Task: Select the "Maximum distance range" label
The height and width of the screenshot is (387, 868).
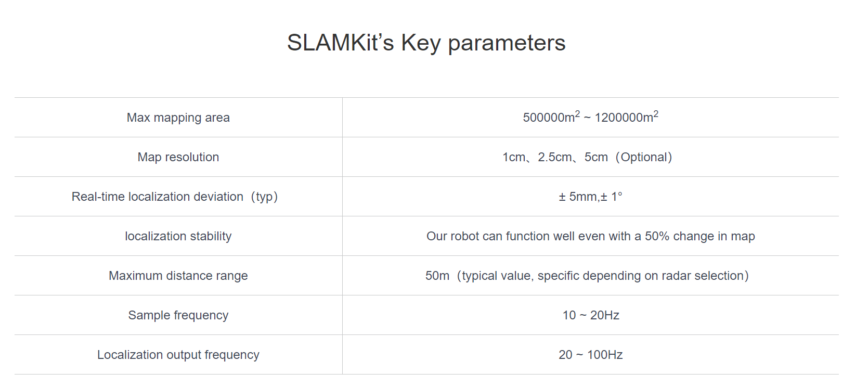Action: click(178, 276)
